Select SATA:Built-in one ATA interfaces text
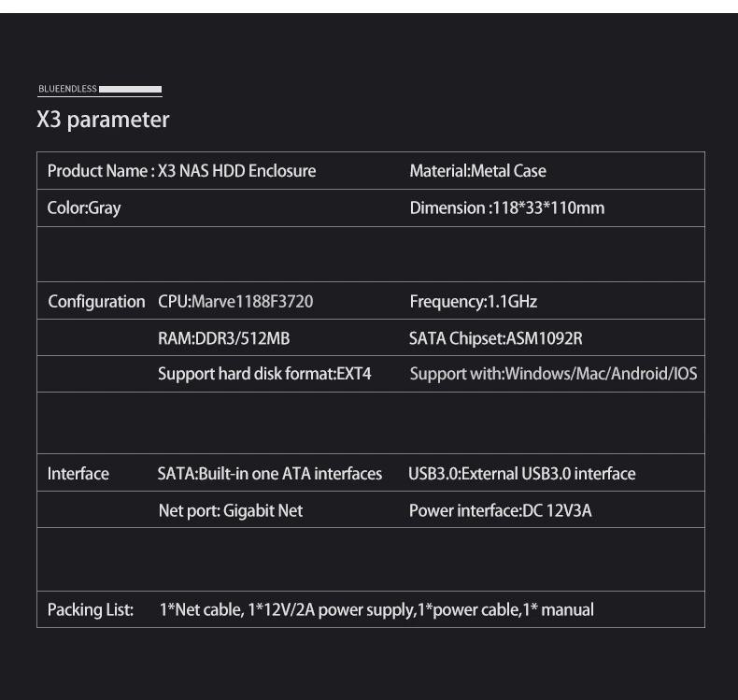This screenshot has height=700, width=738. point(269,474)
